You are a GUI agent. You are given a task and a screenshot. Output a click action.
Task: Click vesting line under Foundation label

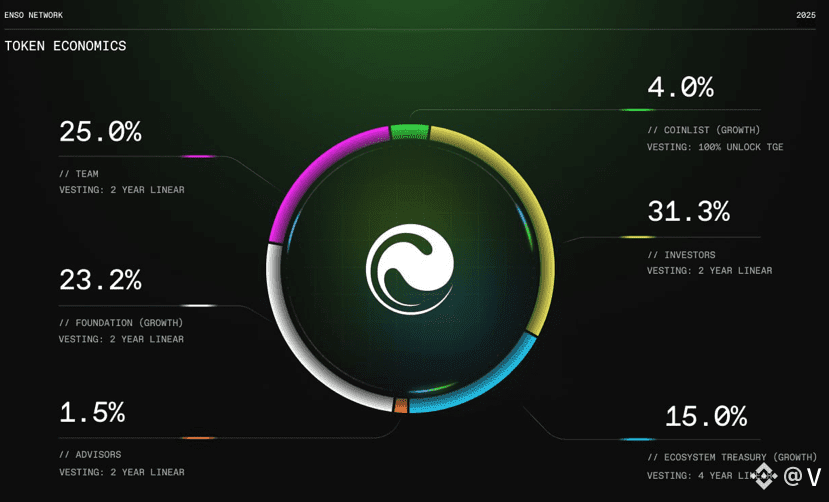[x=121, y=340]
